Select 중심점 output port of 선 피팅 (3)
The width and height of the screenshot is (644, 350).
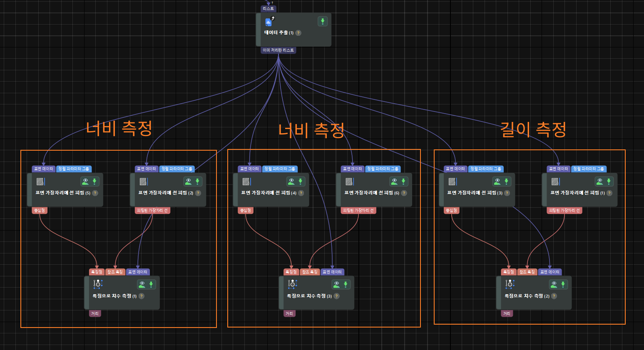(452, 211)
